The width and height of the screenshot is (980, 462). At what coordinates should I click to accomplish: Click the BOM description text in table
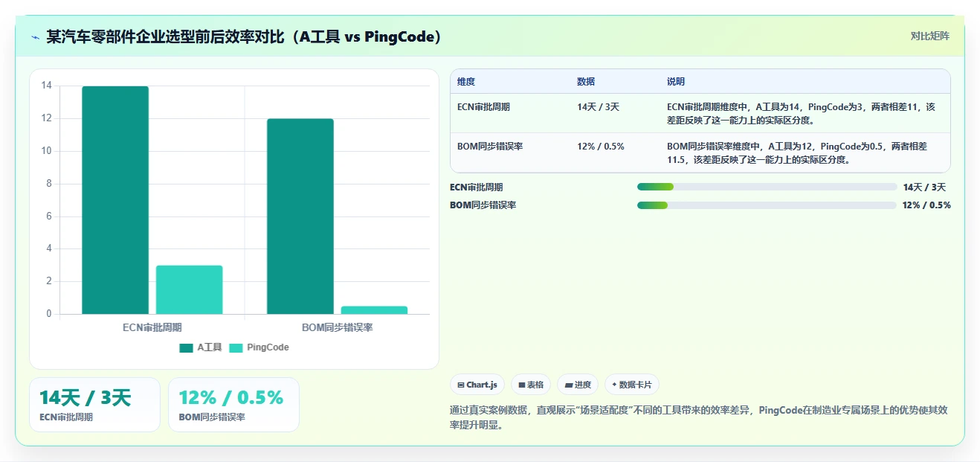tap(797, 153)
